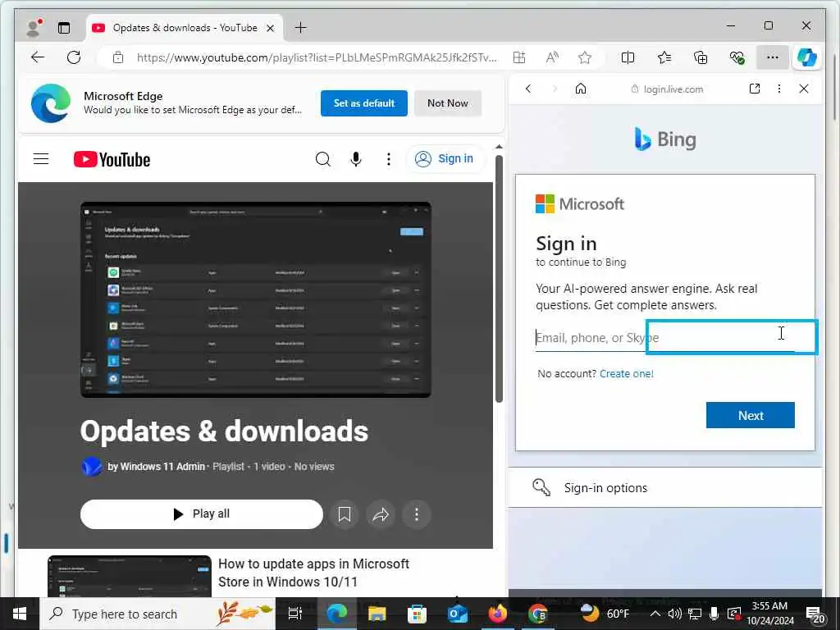
Task: Open Microsoft Store from taskbar
Action: coord(417,614)
